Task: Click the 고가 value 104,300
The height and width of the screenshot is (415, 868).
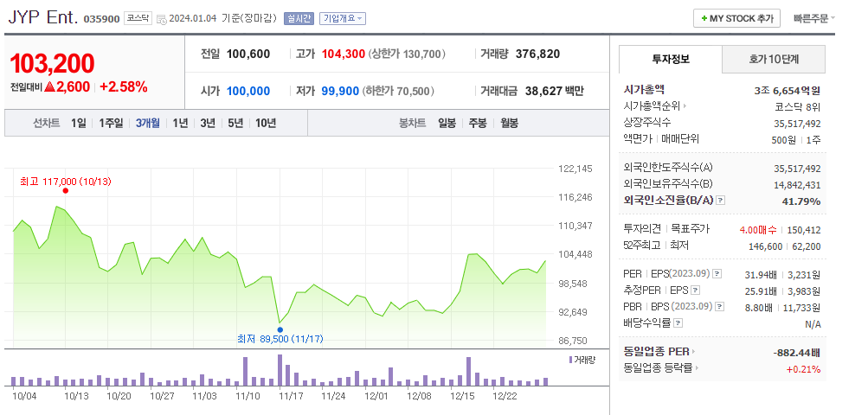Action: (x=344, y=54)
